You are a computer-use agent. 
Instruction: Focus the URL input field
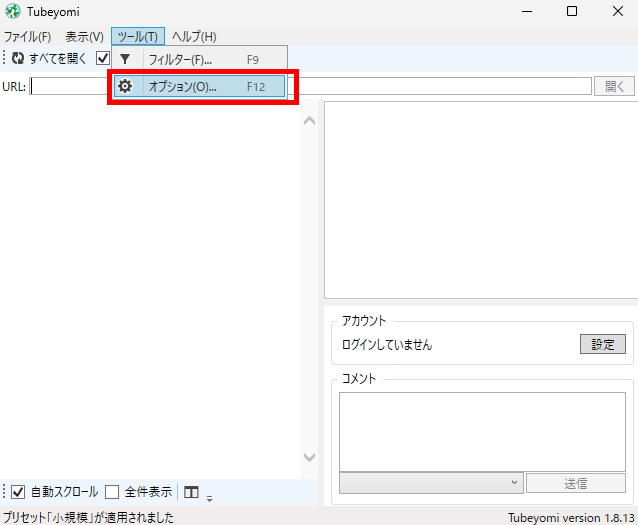click(310, 86)
